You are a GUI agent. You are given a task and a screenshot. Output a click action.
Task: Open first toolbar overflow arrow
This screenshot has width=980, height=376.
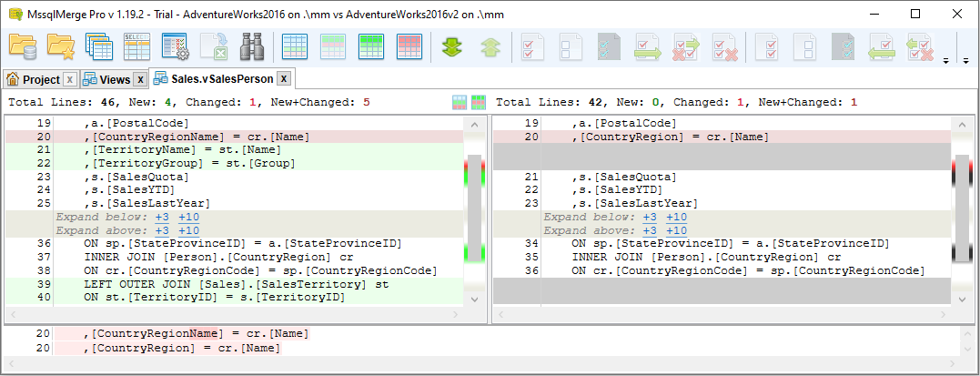945,61
